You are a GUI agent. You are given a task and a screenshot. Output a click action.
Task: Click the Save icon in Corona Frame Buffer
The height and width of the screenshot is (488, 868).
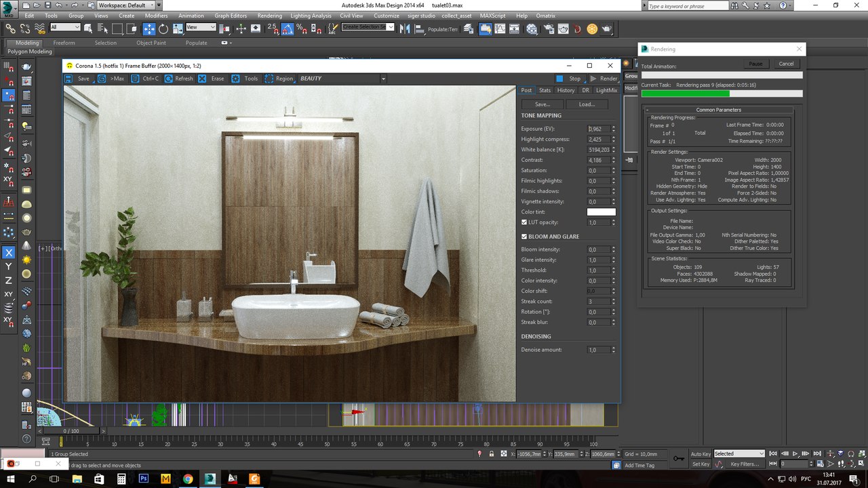(68, 79)
